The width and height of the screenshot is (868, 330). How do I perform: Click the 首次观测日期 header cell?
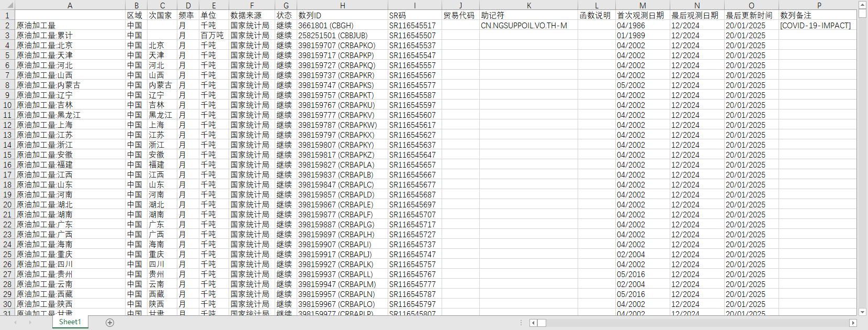[x=642, y=15]
